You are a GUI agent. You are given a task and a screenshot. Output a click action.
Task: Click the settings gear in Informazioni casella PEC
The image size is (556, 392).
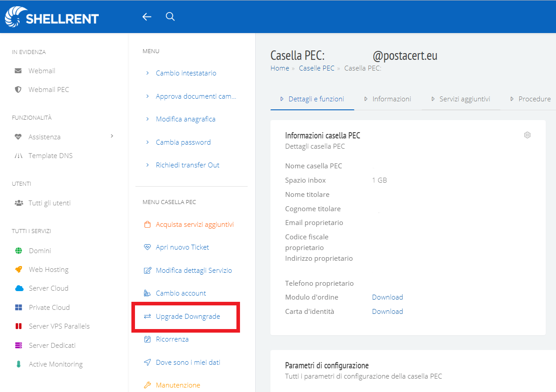[527, 135]
